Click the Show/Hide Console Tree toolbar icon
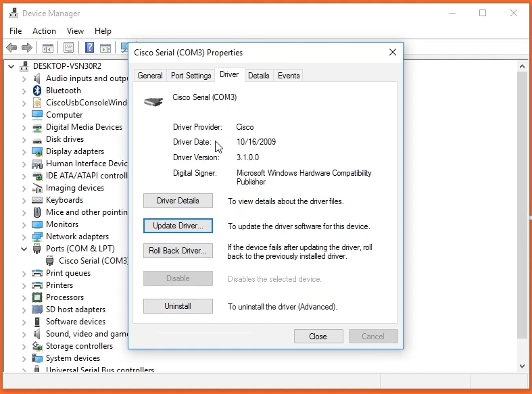The height and width of the screenshot is (394, 532). [48, 48]
